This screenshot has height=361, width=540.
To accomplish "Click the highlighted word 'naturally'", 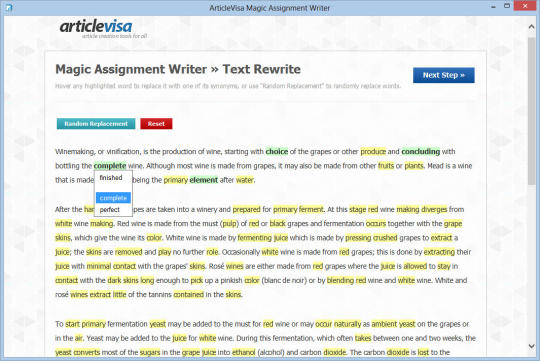I will [347, 324].
